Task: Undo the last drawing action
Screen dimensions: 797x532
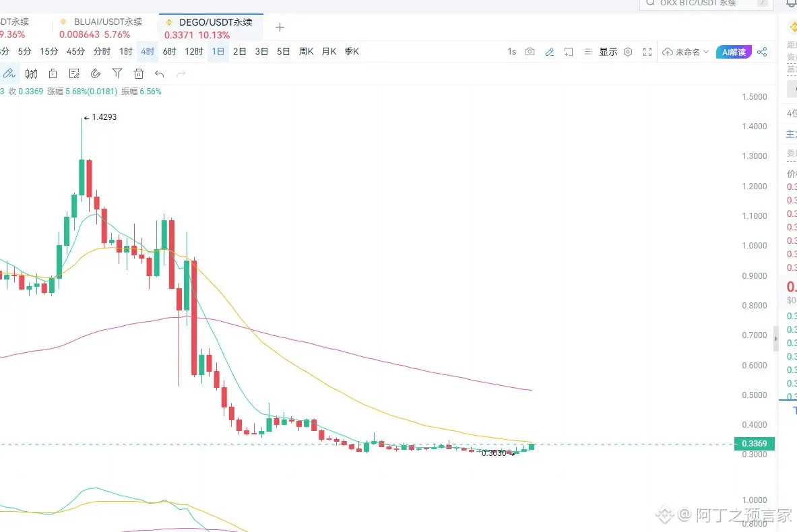Action: pos(160,74)
